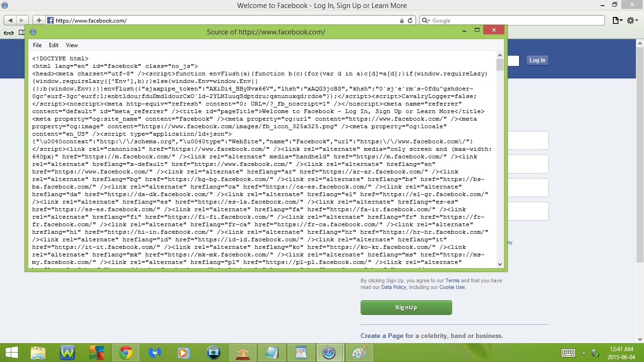This screenshot has width=644, height=362.
Task: Show bookmarks with the book icon
Action: 21,33
